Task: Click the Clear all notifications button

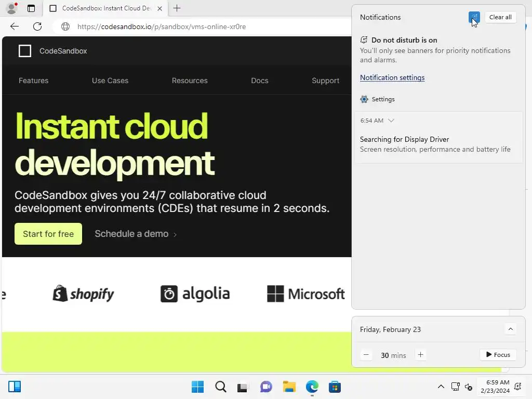Action: pos(500,17)
